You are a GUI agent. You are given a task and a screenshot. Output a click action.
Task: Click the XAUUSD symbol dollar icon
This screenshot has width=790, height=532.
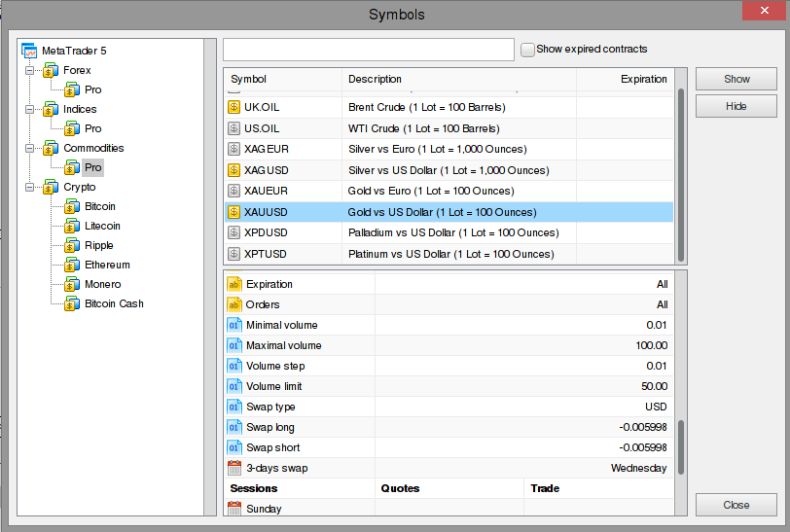coord(233,212)
